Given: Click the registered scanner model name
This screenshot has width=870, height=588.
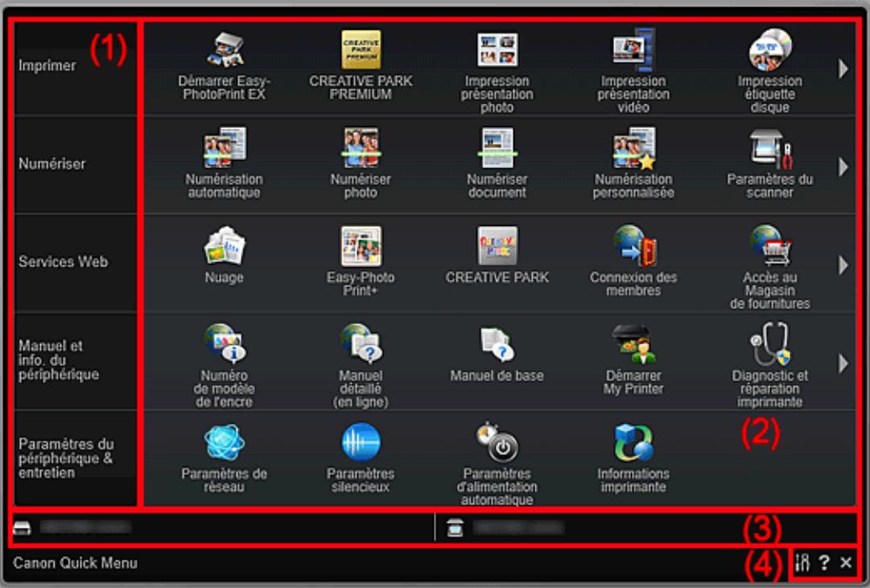Looking at the screenshot, I should coord(518,527).
